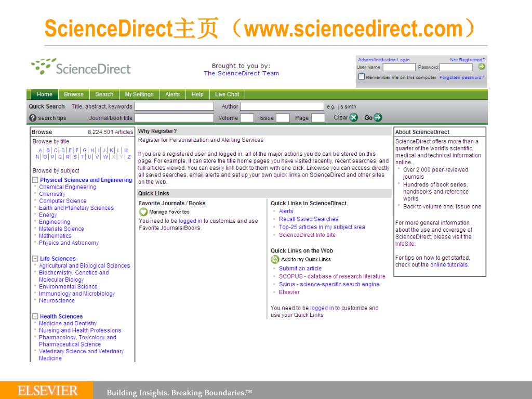This screenshot has height=399, width=532.
Task: Click Top-25 articles in my subject area
Action: 322,227
